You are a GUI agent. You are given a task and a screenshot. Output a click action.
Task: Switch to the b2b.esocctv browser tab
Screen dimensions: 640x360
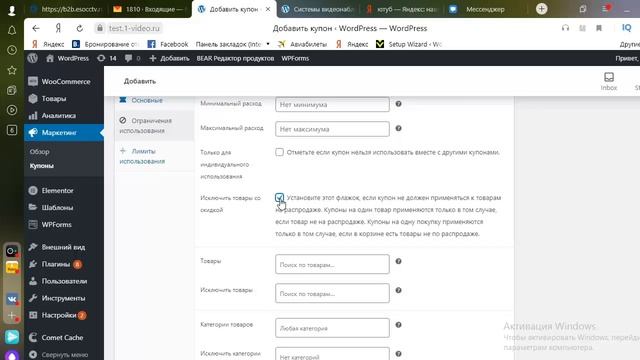pos(66,9)
